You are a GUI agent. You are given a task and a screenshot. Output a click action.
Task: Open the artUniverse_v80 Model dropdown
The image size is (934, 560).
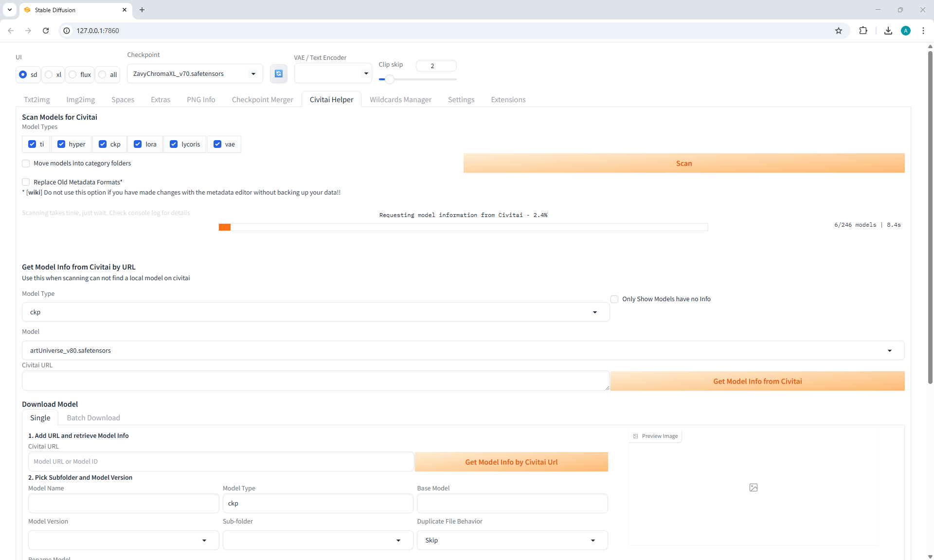[889, 350]
